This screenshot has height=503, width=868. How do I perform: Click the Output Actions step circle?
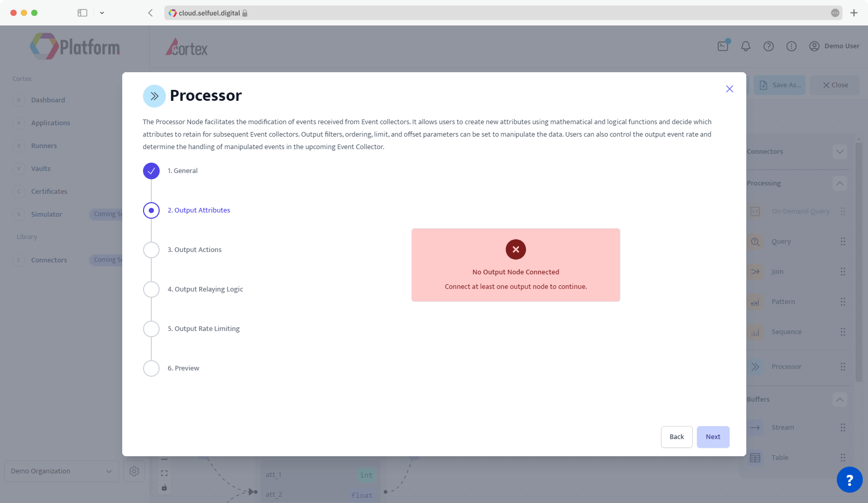point(151,250)
